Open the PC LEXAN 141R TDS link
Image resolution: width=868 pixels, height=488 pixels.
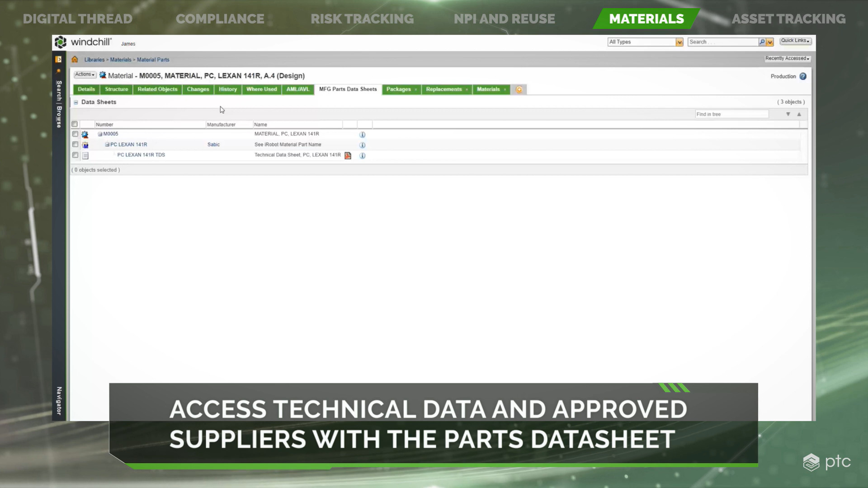(141, 155)
